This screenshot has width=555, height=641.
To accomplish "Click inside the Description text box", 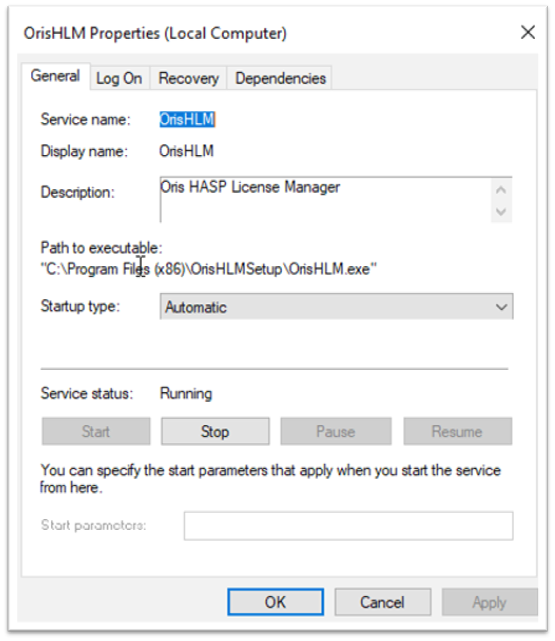I will [326, 199].
